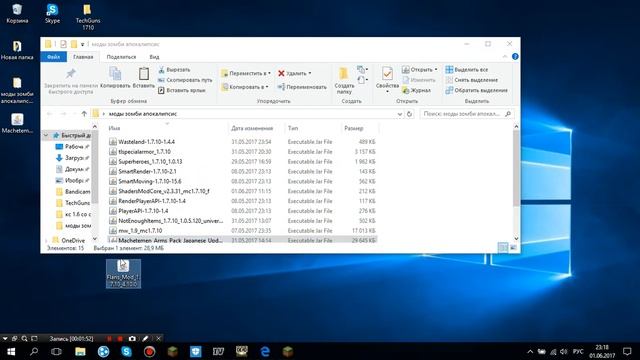The width and height of the screenshot is (640, 360).
Task: Open the Open (Открыть) dropdown in ribbon
Action: pos(420,69)
